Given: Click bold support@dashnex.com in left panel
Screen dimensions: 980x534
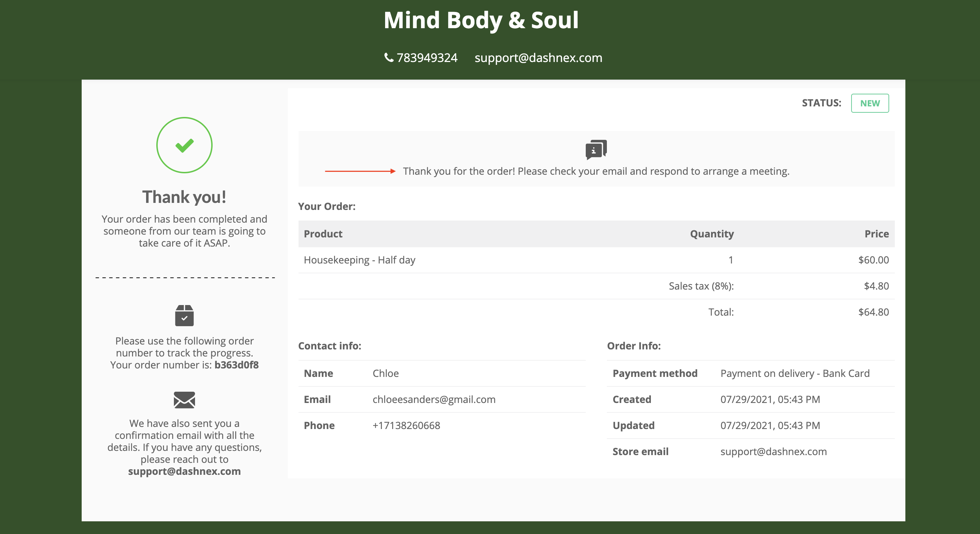Looking at the screenshot, I should point(184,471).
